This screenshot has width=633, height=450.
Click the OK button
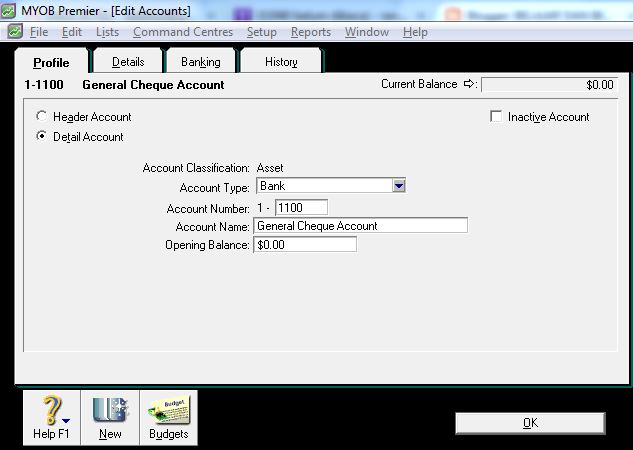pyautogui.click(x=530, y=423)
